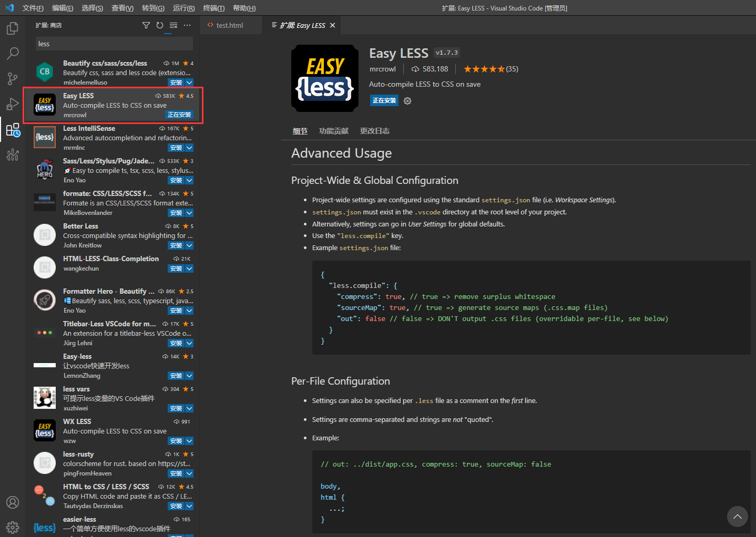756x537 pixels.
Task: Open the 文件(F) menu
Action: point(33,8)
